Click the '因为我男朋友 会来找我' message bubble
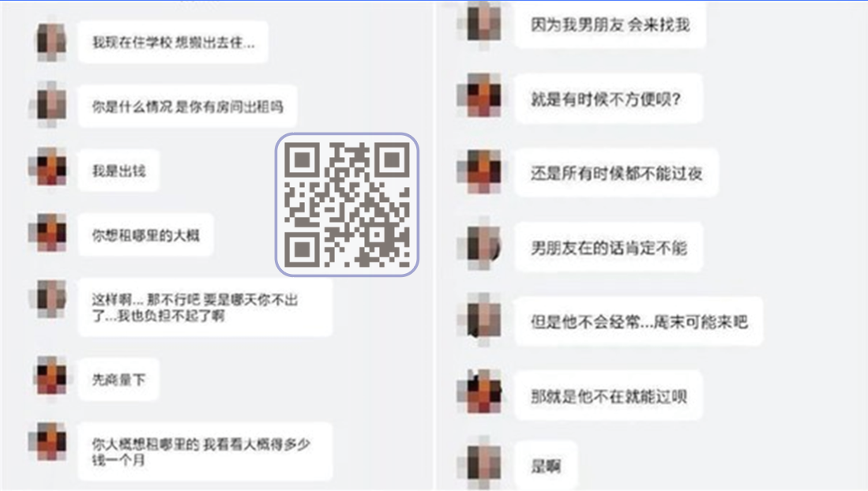Screen dimensions: 868x491 click(610, 24)
